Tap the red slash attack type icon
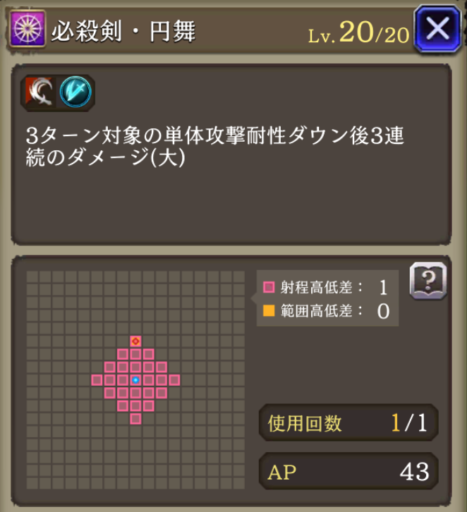This screenshot has width=467, height=512. (x=40, y=92)
